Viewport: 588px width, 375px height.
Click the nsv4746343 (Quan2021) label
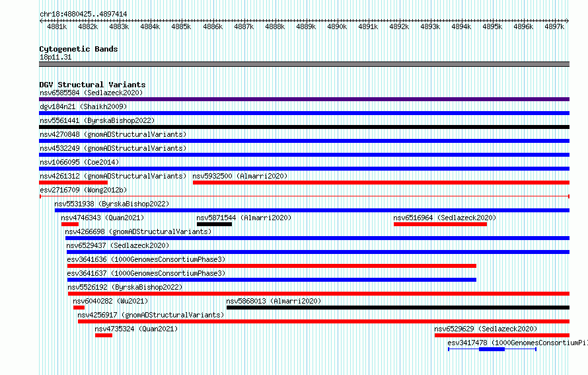(x=102, y=218)
